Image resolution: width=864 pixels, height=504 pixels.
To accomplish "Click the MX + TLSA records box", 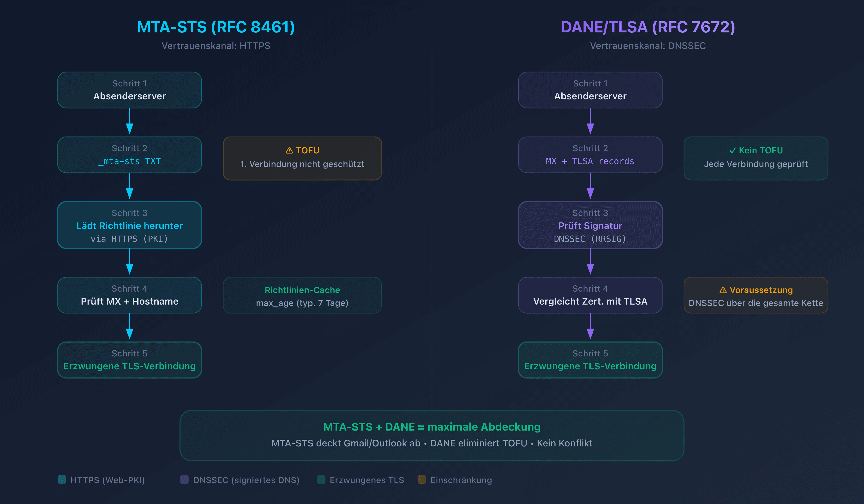I will (590, 155).
